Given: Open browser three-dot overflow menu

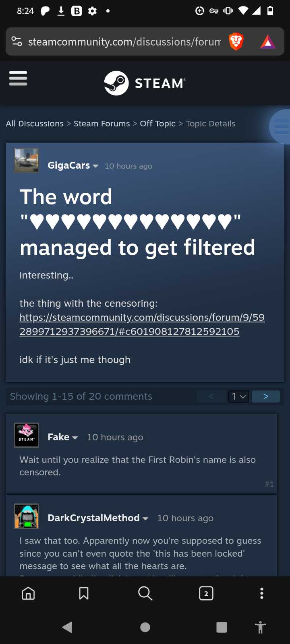Looking at the screenshot, I should click(262, 593).
